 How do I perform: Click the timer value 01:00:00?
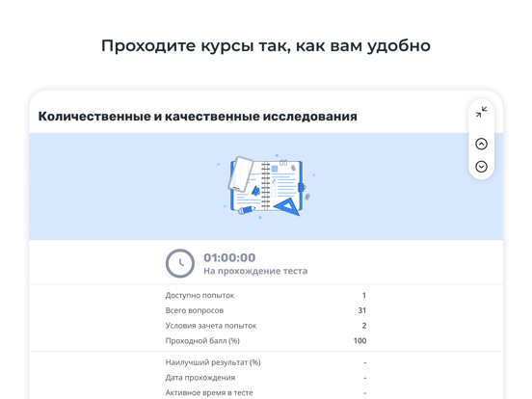click(229, 257)
